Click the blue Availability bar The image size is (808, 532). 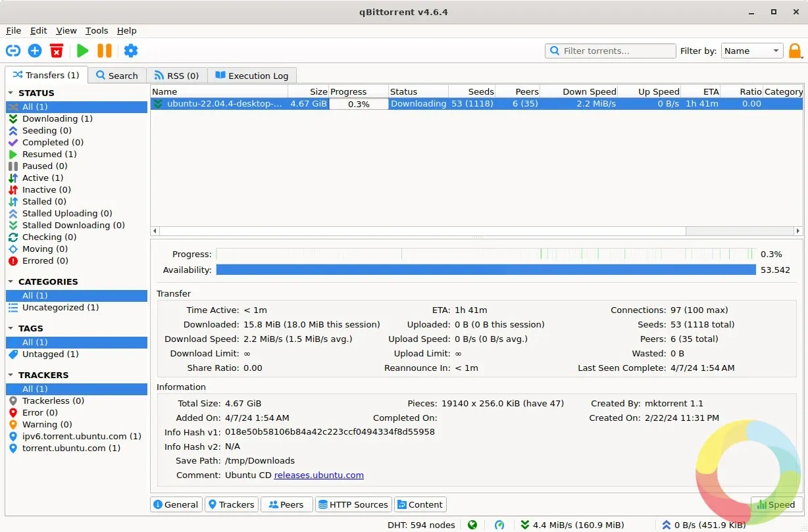[486, 270]
